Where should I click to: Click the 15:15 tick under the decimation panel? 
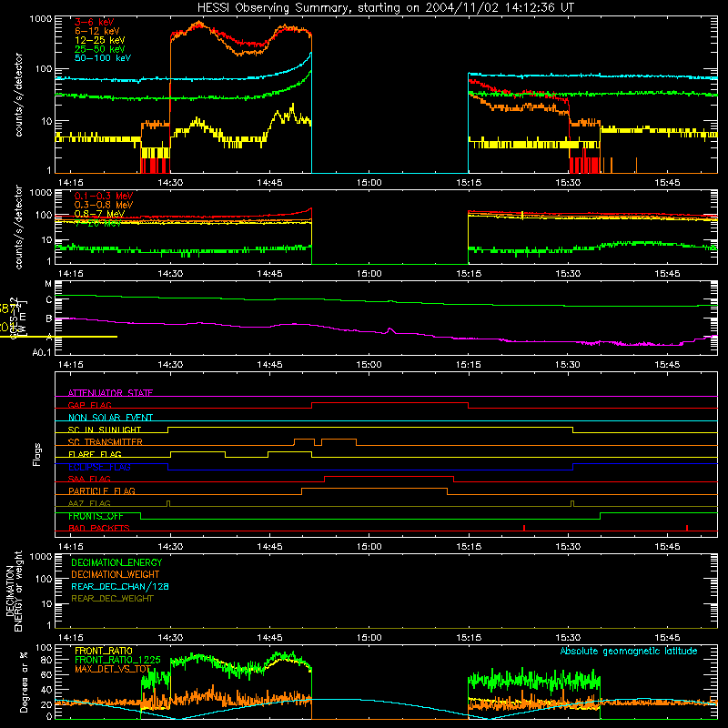(469, 638)
